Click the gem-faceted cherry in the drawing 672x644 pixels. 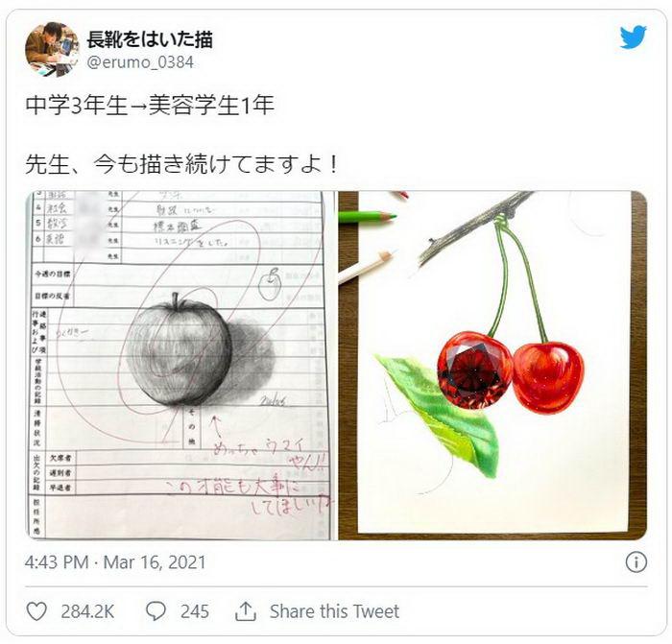[474, 370]
